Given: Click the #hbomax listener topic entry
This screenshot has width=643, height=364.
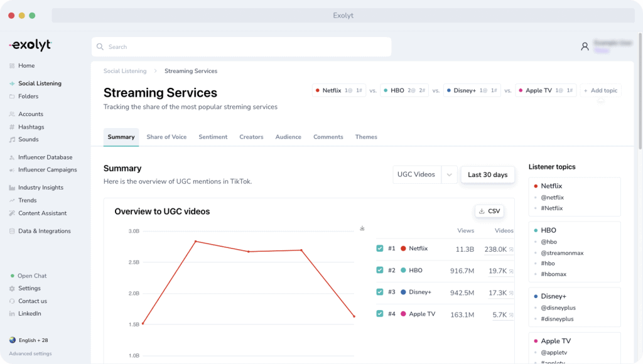Looking at the screenshot, I should coord(553,274).
